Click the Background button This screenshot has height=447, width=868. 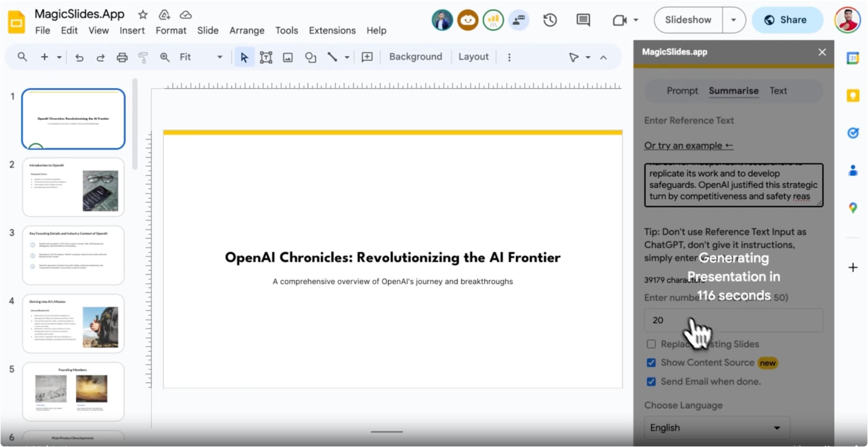coord(415,57)
